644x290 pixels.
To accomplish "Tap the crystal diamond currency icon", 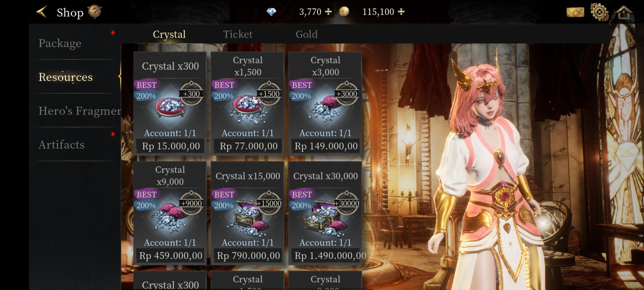I will (x=271, y=12).
